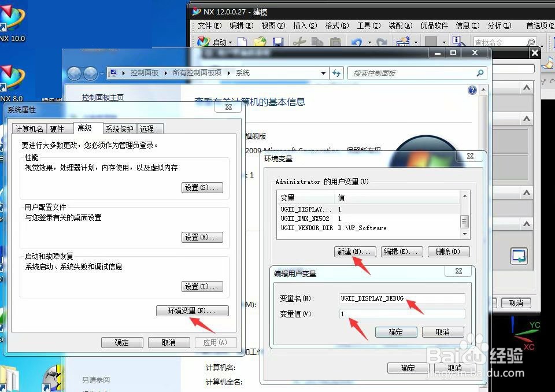Open the NX 10.0 desktop shortcut
The image size is (555, 392).
pos(12,23)
